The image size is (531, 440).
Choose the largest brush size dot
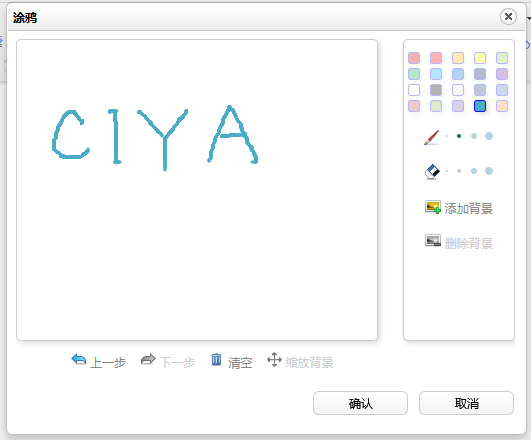tap(489, 136)
